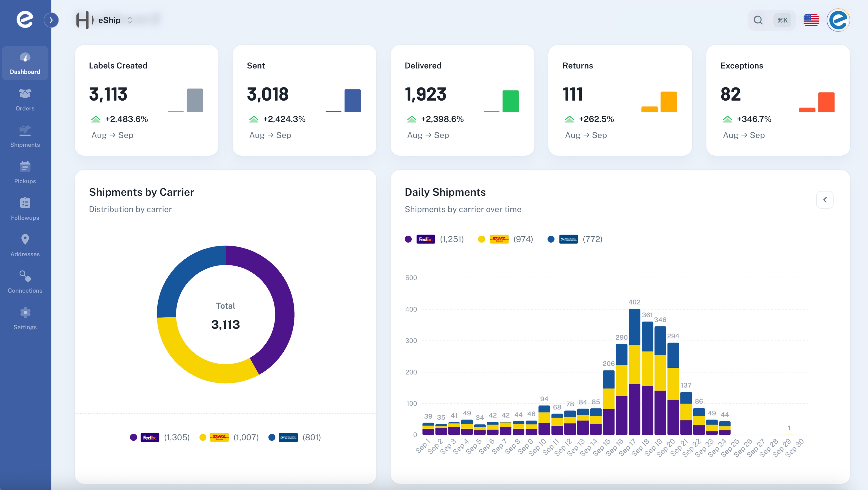This screenshot has height=490, width=868.
Task: Open the search bar with the magnifier icon
Action: (x=758, y=20)
